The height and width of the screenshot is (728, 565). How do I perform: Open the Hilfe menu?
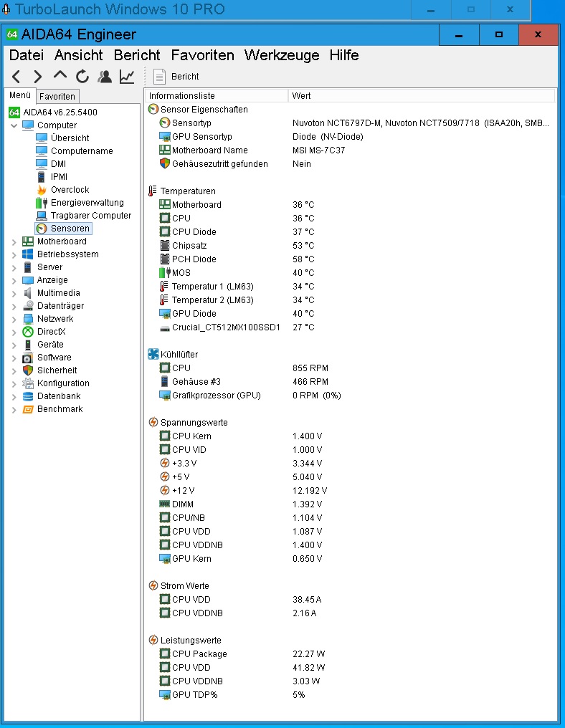point(344,55)
